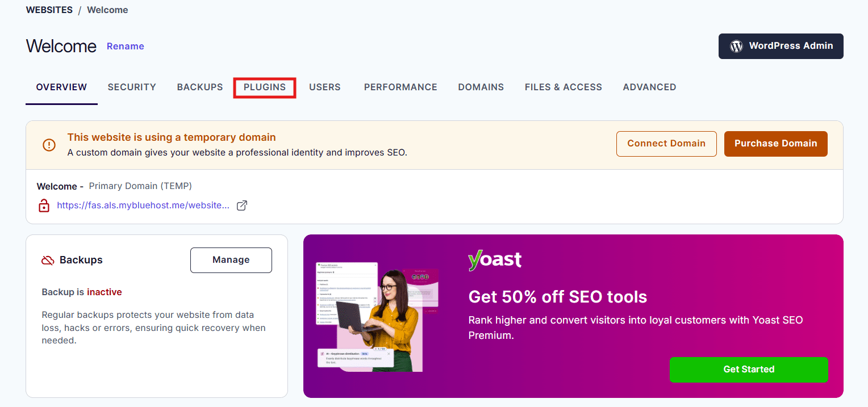Click the Connect Domain button
Image resolution: width=868 pixels, height=407 pixels.
coord(666,144)
